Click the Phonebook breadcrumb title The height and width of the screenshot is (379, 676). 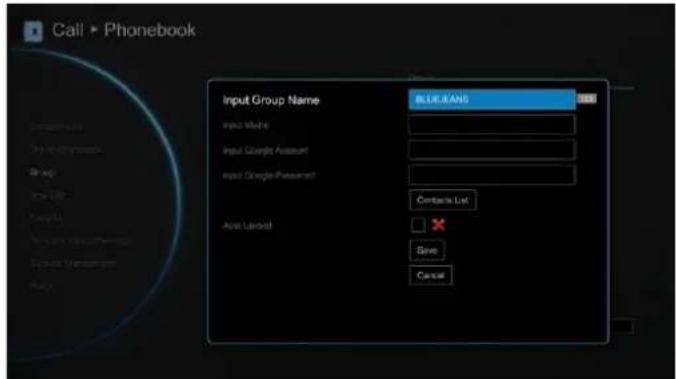coord(150,30)
